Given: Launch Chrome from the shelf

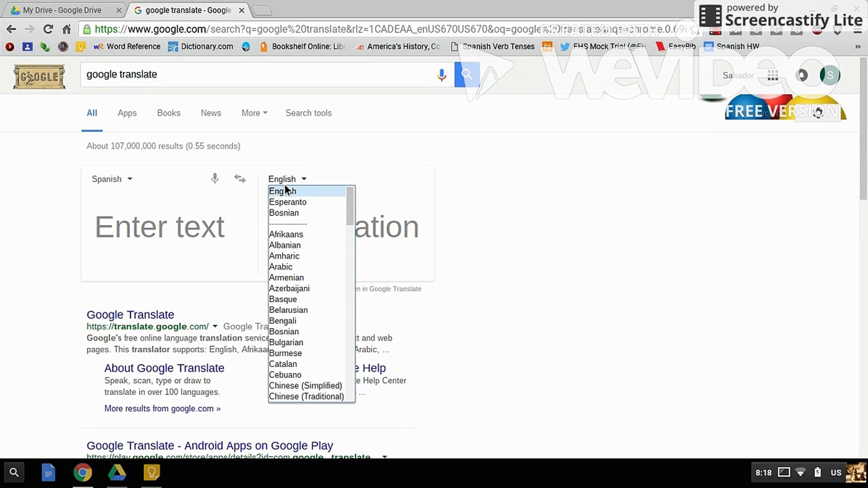Looking at the screenshot, I should (x=83, y=473).
